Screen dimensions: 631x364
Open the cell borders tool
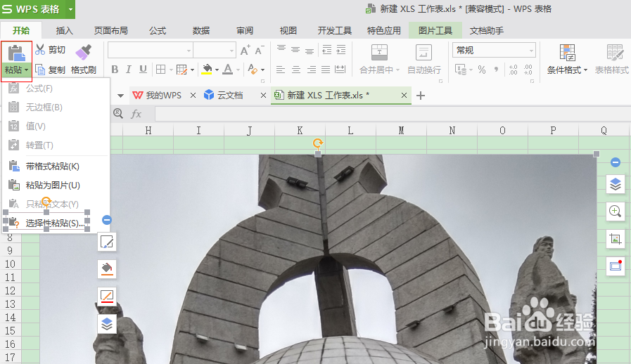tap(160, 70)
